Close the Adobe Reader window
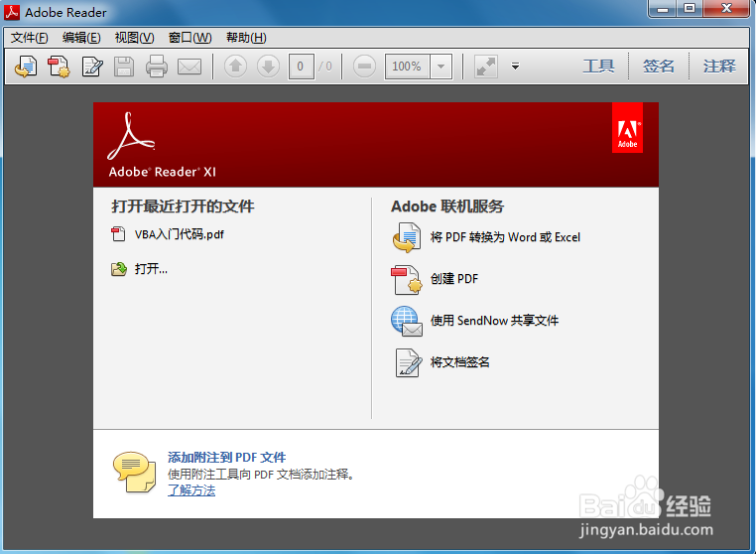Image resolution: width=756 pixels, height=554 pixels. [x=726, y=9]
